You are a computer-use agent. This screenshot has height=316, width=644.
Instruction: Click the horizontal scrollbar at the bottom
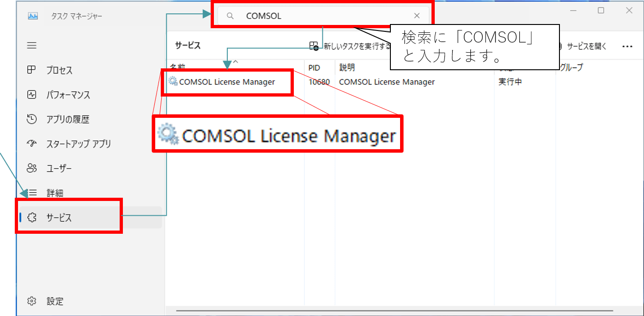pyautogui.click(x=394, y=311)
